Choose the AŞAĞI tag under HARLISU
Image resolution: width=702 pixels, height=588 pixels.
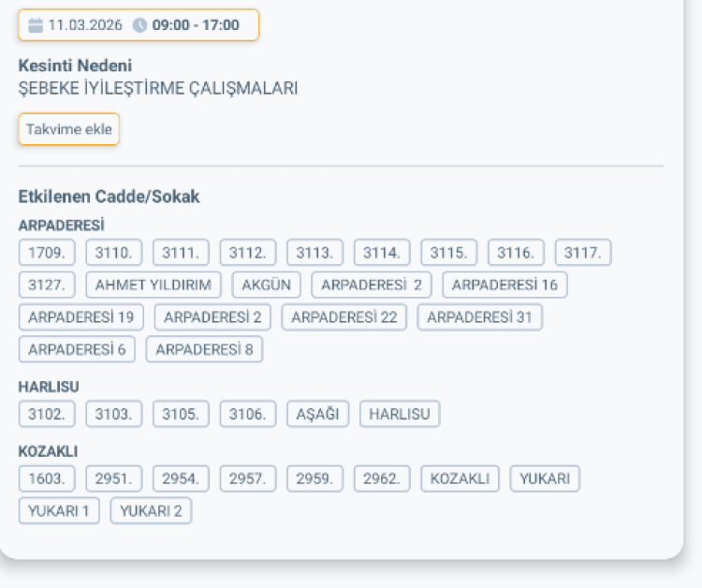317,414
